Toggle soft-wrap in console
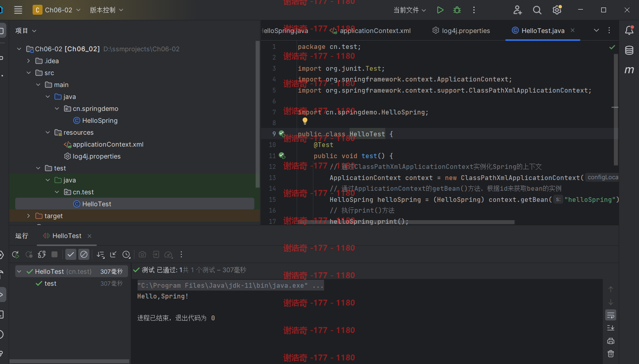The height and width of the screenshot is (364, 639). [x=611, y=315]
